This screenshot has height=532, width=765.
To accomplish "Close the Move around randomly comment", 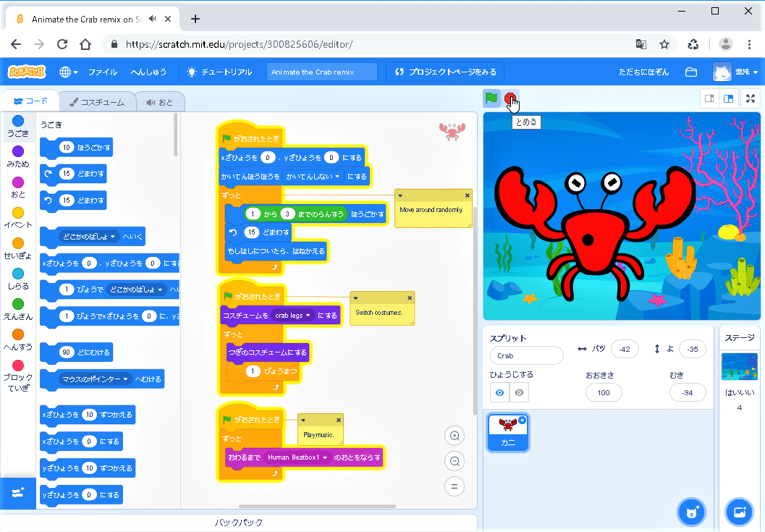I will coord(467,195).
